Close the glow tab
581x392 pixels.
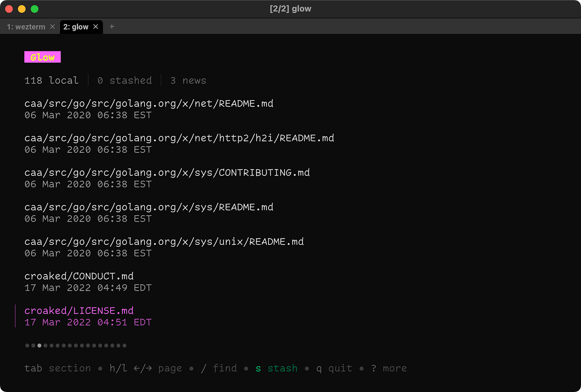point(96,27)
